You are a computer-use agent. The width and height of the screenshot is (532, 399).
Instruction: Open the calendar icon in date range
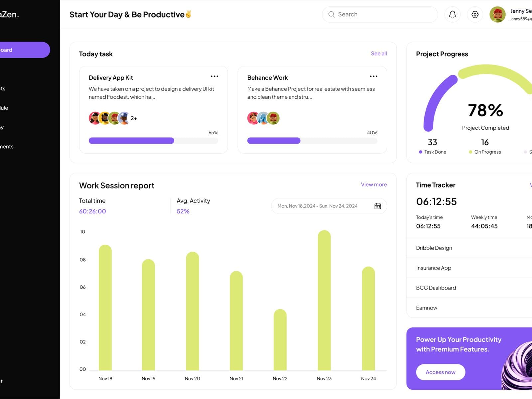(x=378, y=206)
